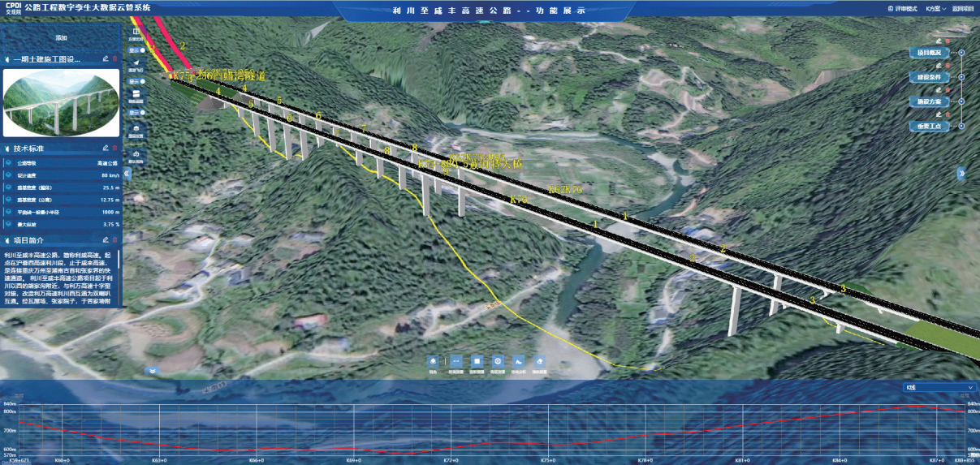Click the 公路等级 row in 技术标准
This screenshot has height=465, width=980.
point(62,163)
